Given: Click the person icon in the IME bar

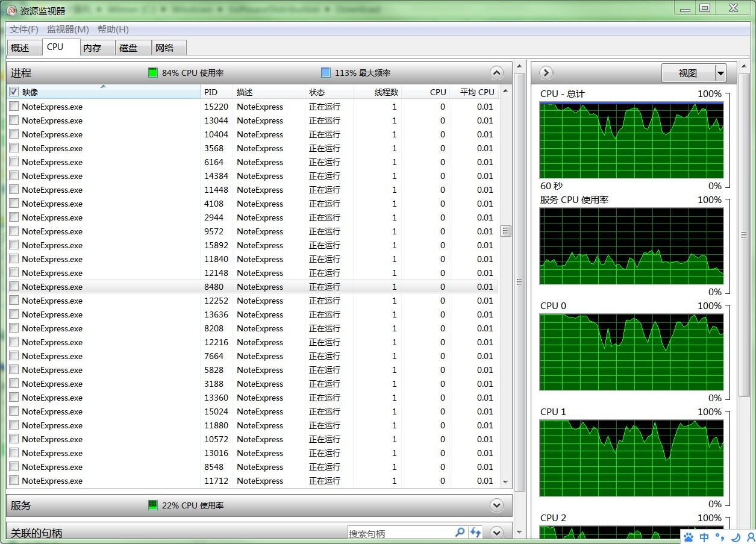Looking at the screenshot, I should pos(750,537).
